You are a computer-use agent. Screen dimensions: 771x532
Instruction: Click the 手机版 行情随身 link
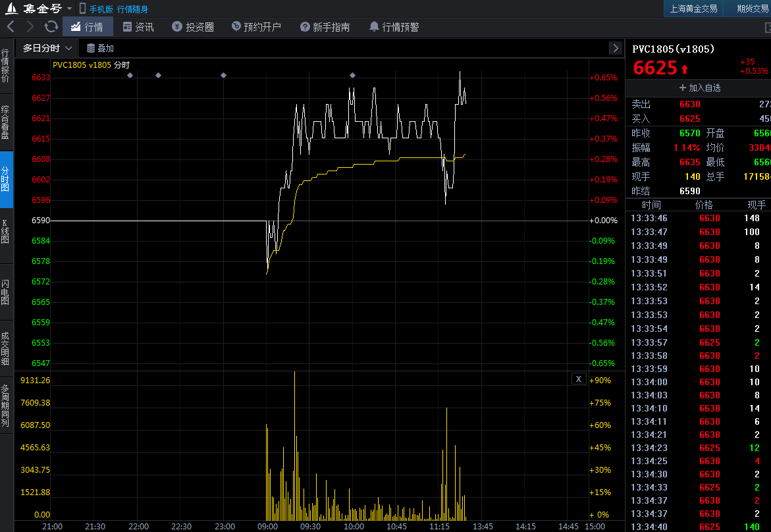coord(113,9)
